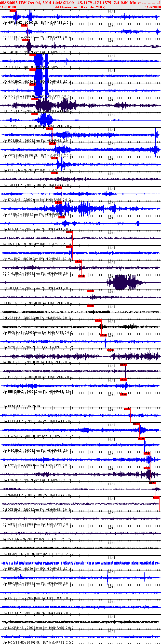The width and height of the screenshot is (161, 644).
Task: Select the UW.BPO.EHZ station label
Action: (x=37, y=568)
